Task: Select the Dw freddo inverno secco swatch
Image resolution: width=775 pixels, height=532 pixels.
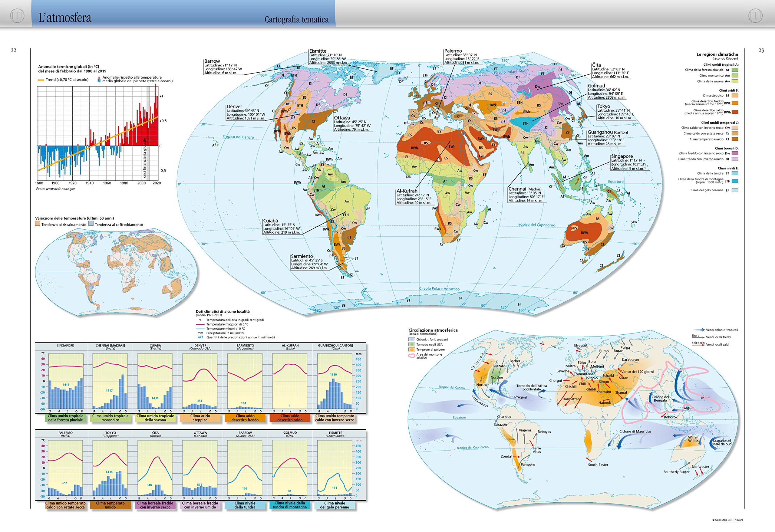Action: click(x=735, y=153)
